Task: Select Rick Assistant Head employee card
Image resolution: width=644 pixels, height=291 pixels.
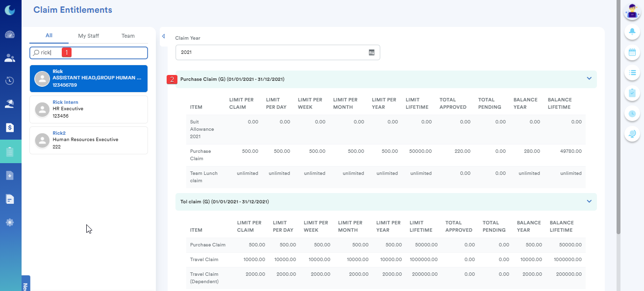Action: click(89, 78)
